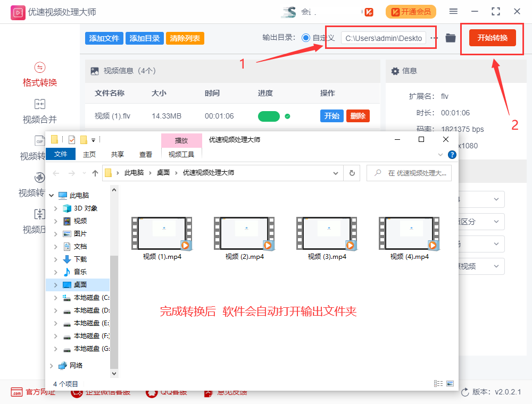Click the 开始转换 button
This screenshot has width=532, height=404.
coord(492,38)
